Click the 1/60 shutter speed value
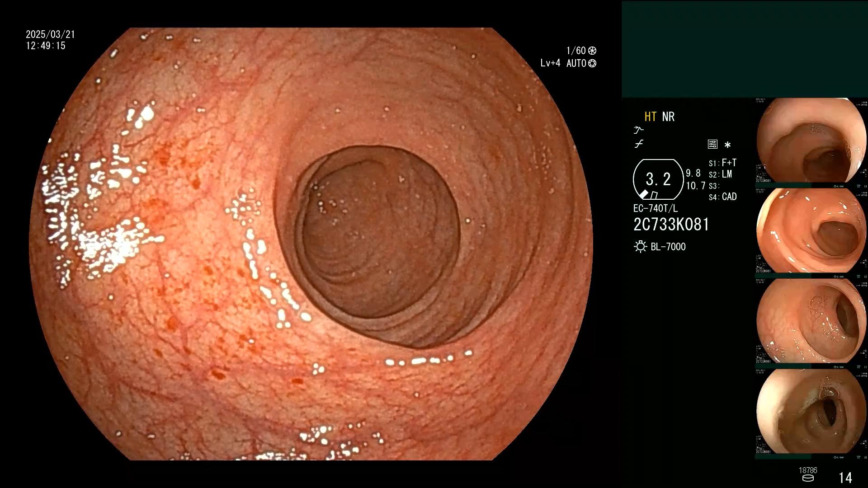The width and height of the screenshot is (868, 488). [x=576, y=51]
